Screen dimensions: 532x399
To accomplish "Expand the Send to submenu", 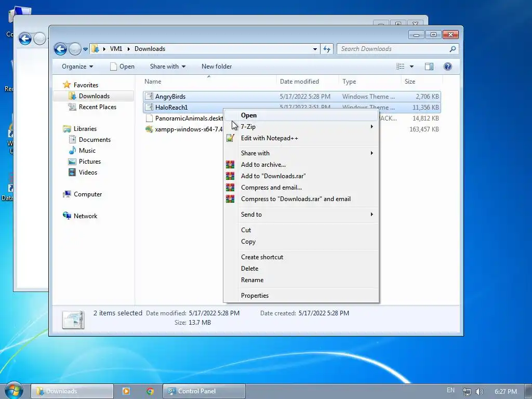I will 301,215.
